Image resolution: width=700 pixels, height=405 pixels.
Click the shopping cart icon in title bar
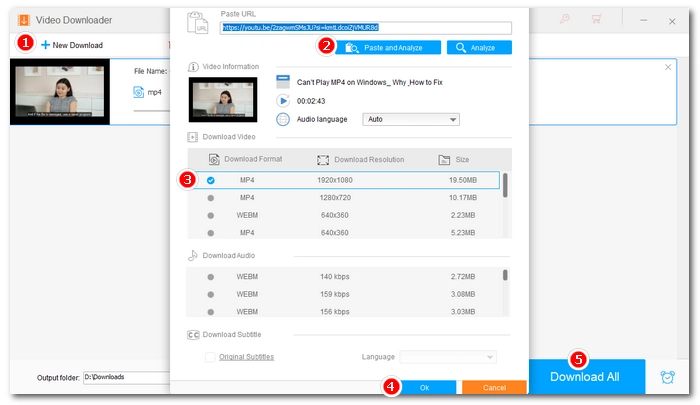pyautogui.click(x=597, y=19)
